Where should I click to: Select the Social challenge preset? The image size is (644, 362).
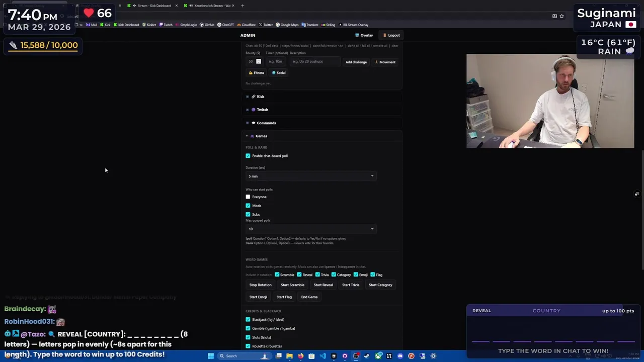coord(279,73)
